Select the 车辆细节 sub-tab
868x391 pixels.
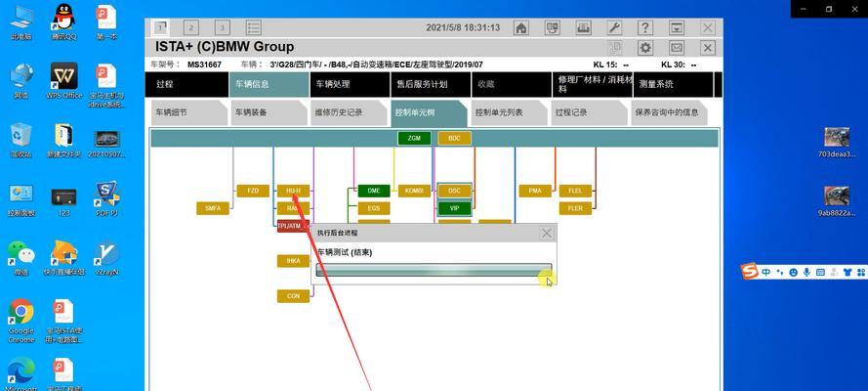188,112
